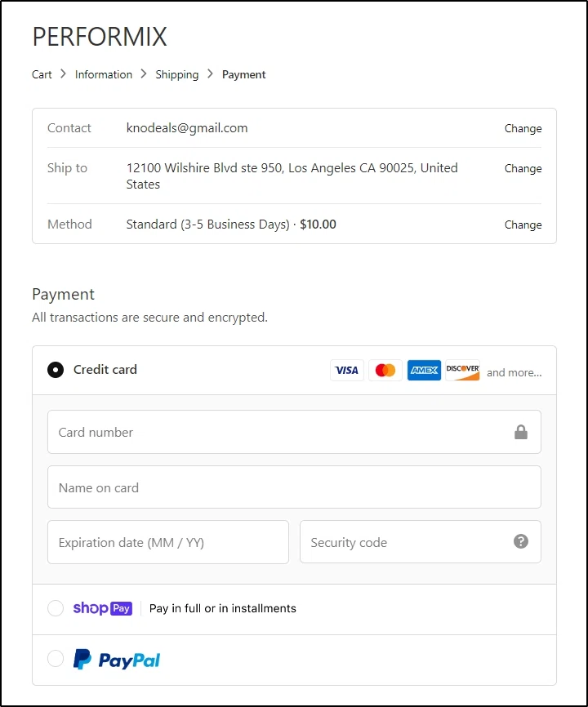Select Shop Pay installments option
The image size is (588, 707).
pos(55,608)
